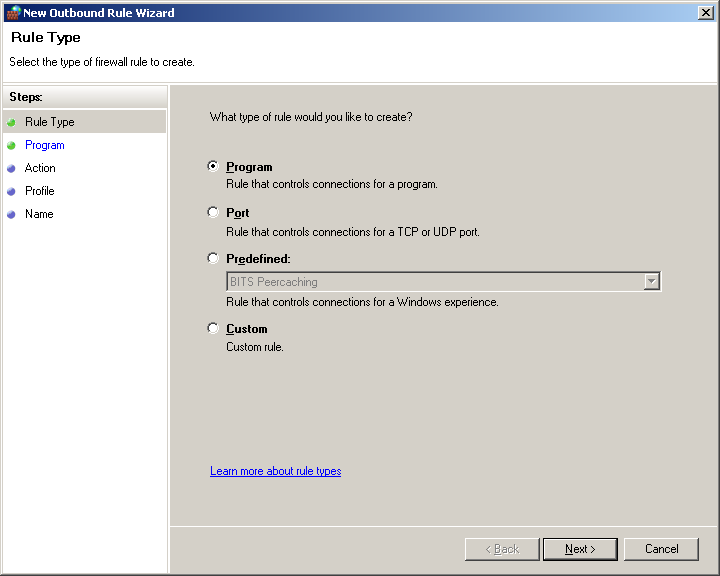Click the firewall wizard title bar icon

(13, 12)
